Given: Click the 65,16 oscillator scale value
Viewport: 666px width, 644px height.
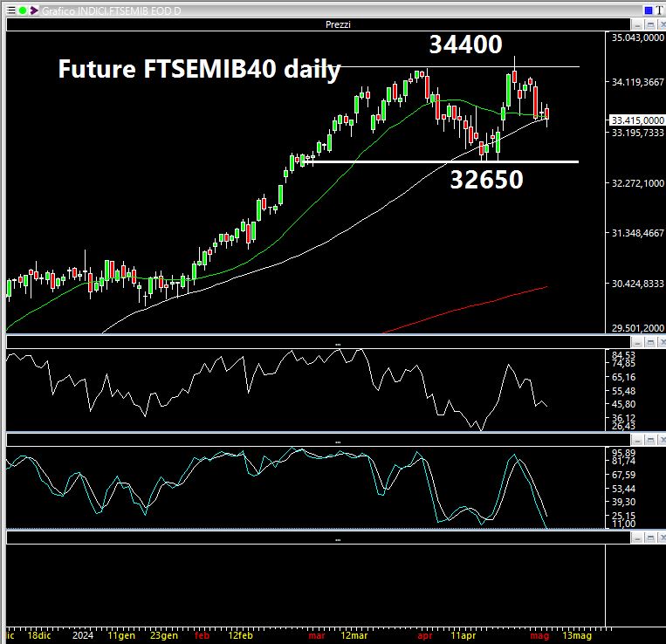Looking at the screenshot, I should 623,377.
